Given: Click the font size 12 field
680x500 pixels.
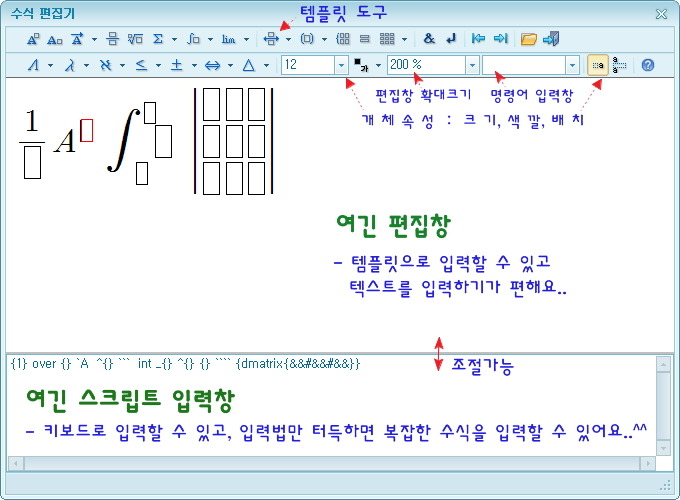Looking at the screenshot, I should click(308, 65).
